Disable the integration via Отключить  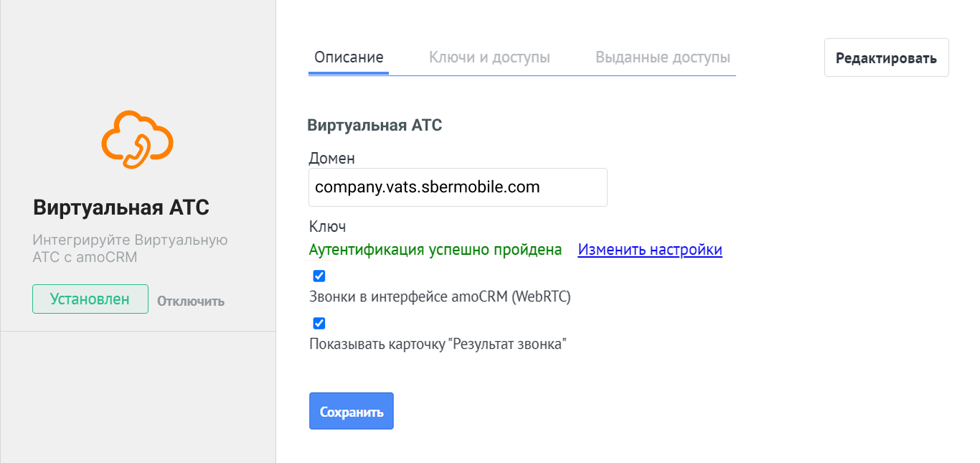(x=191, y=301)
